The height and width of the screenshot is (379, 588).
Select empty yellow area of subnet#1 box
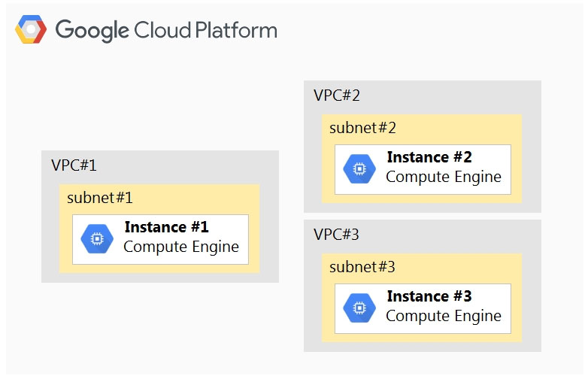coord(203,198)
